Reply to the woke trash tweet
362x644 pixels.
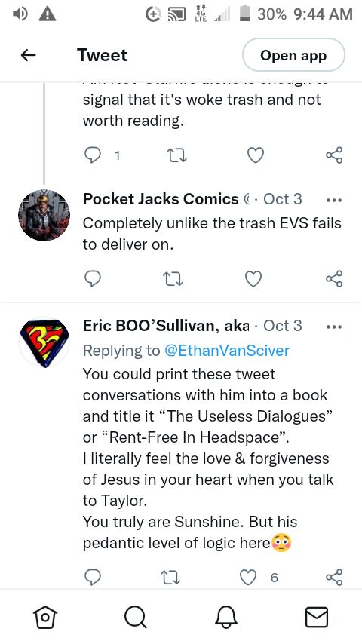[x=93, y=155]
